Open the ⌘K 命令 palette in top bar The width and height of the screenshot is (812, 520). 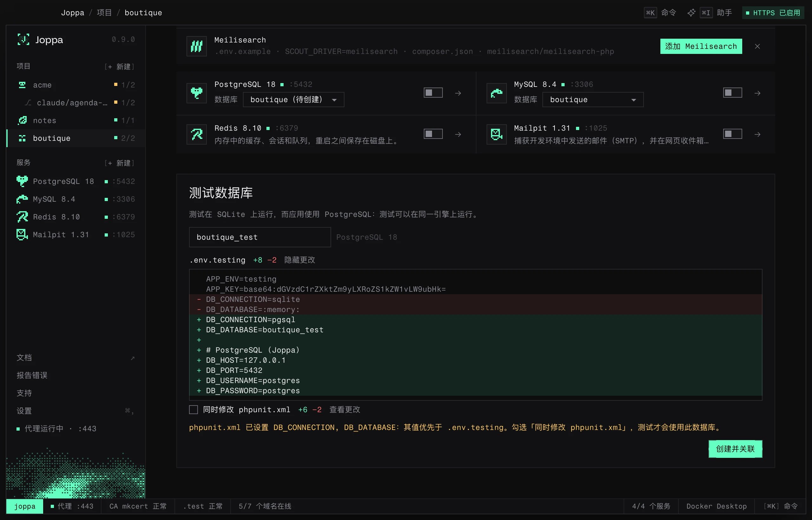[x=660, y=13]
